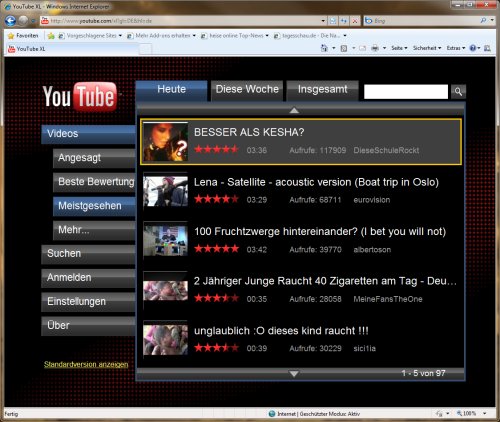Click the Favoriten star icon

coord(11,36)
